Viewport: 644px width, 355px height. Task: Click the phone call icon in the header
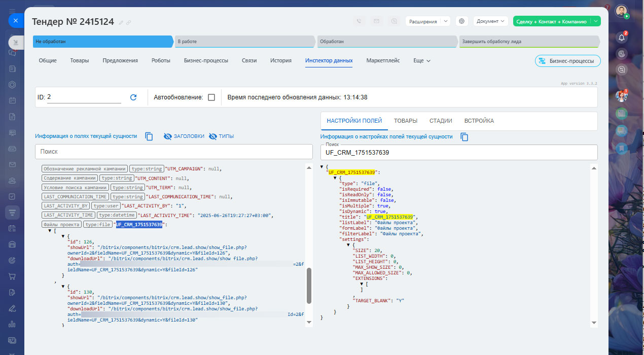point(359,21)
